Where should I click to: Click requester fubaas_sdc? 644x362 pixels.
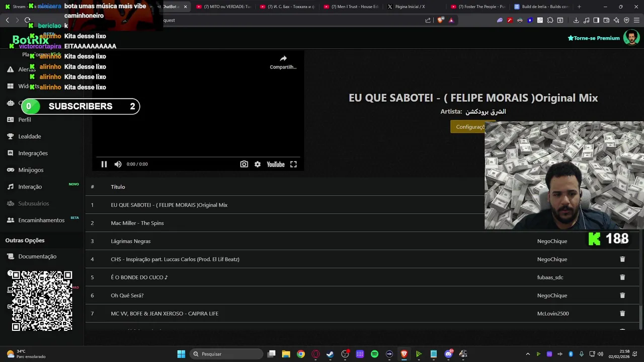click(x=550, y=277)
